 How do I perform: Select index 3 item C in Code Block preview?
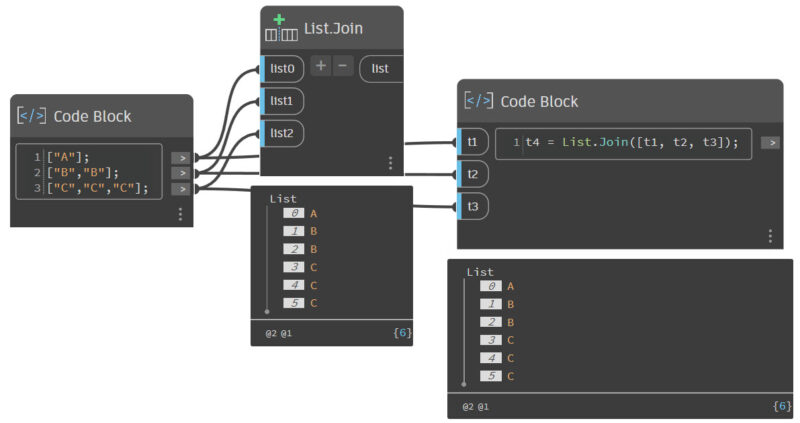pyautogui.click(x=497, y=340)
